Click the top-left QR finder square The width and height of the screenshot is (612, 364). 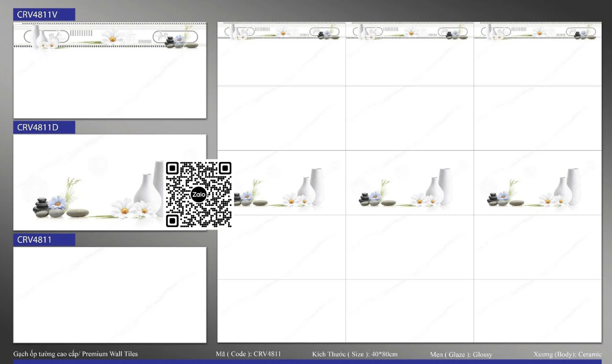pos(172,168)
